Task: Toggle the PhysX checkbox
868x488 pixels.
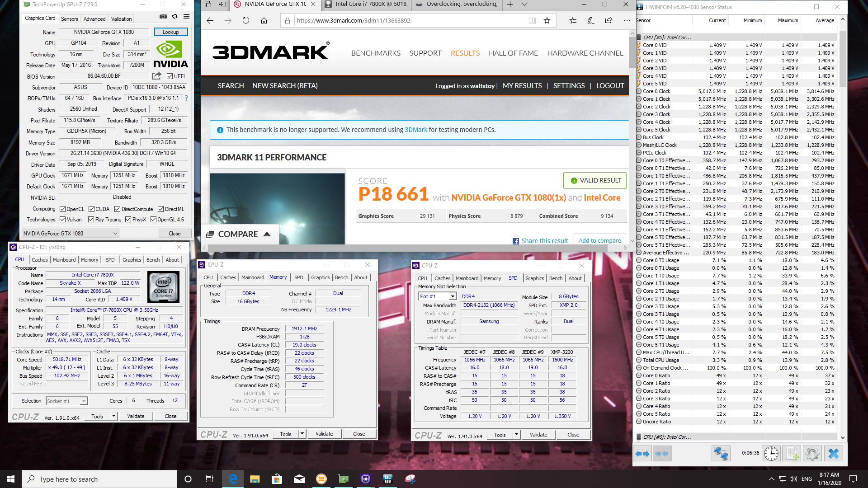Action: [x=128, y=220]
